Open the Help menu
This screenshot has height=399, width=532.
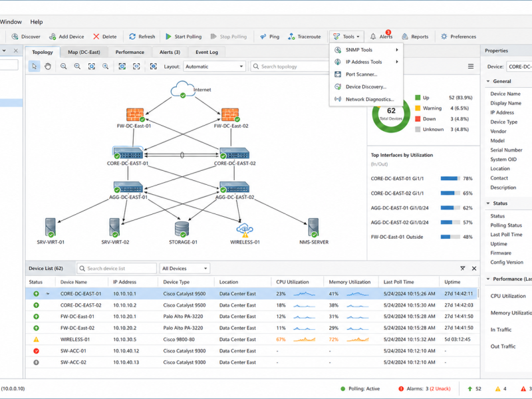click(x=37, y=22)
